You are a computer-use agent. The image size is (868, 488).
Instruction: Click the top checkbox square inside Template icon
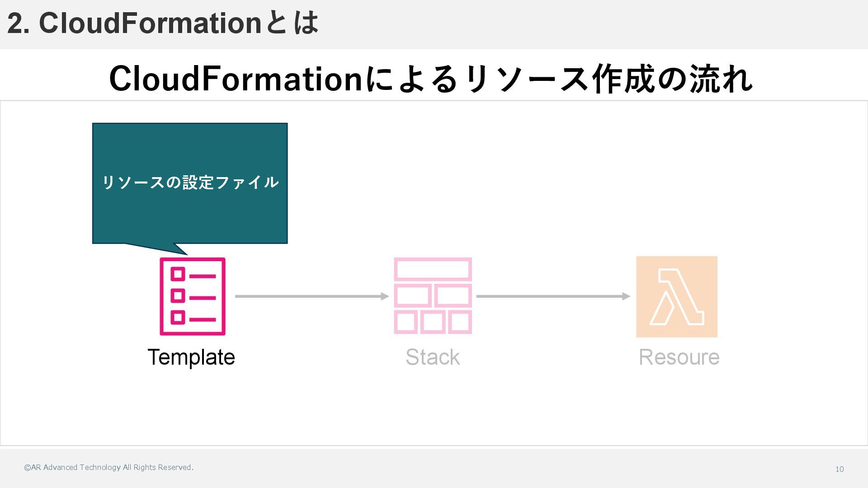click(178, 274)
